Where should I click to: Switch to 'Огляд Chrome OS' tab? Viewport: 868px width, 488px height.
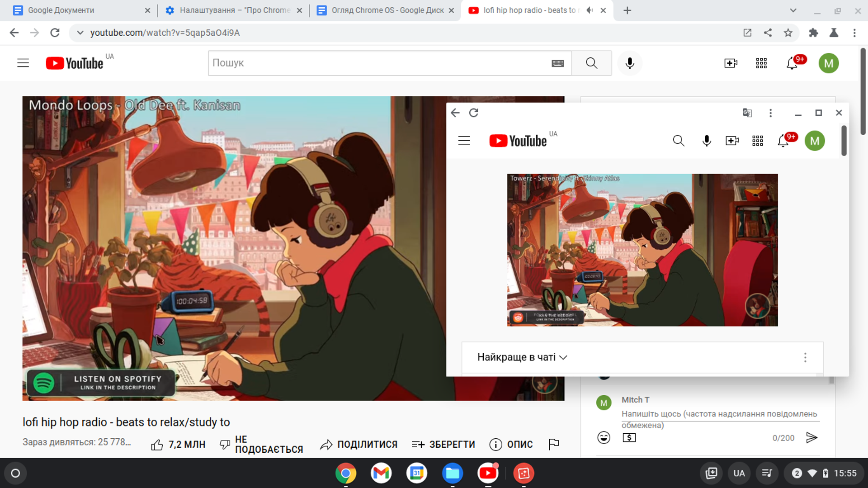(x=387, y=10)
